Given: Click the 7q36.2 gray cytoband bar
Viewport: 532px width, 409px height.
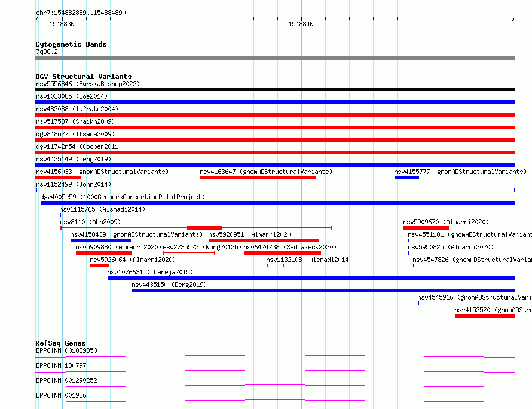Looking at the screenshot, I should point(275,58).
